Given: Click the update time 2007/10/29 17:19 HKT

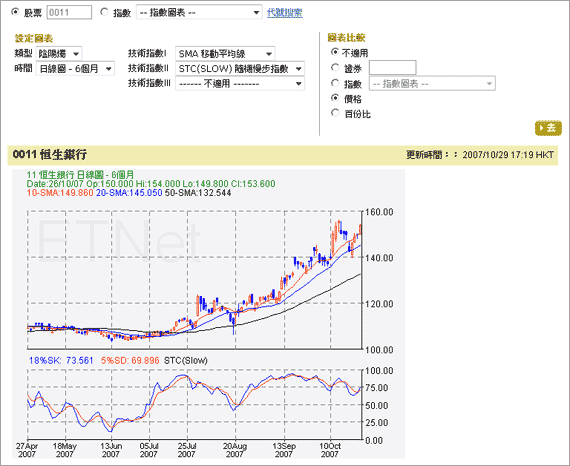Looking at the screenshot, I should point(508,155).
